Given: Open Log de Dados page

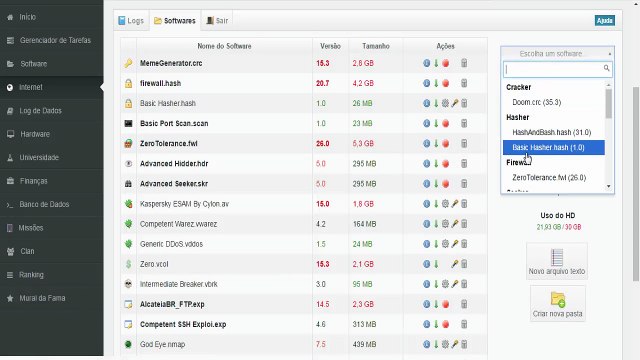Looking at the screenshot, I should [x=51, y=111].
